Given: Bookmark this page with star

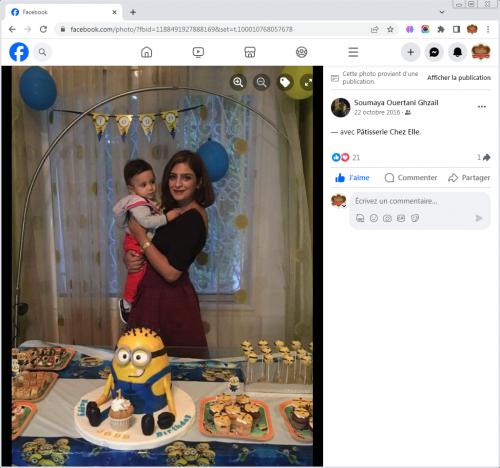Looking at the screenshot, I should tap(390, 29).
